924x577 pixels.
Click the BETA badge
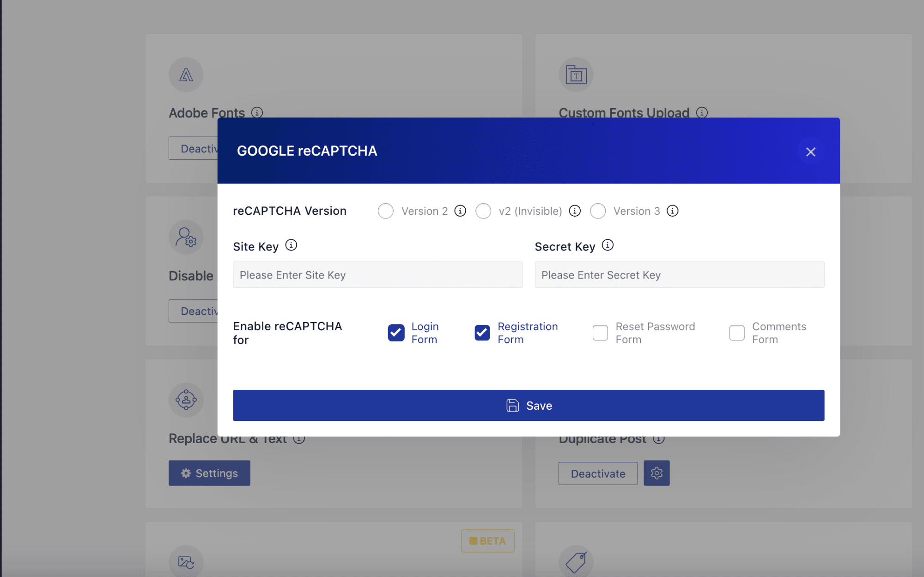point(487,541)
